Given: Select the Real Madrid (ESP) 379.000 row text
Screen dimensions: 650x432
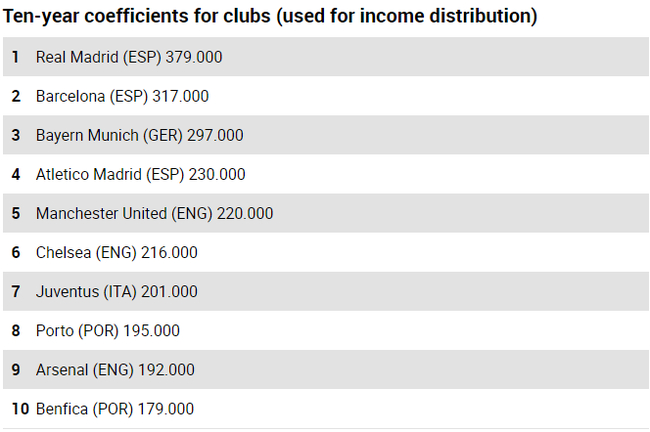Looking at the screenshot, I should coord(129,57).
